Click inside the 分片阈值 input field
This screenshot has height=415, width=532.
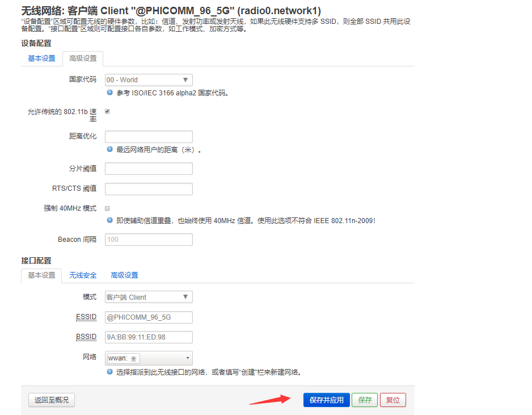[x=148, y=168]
